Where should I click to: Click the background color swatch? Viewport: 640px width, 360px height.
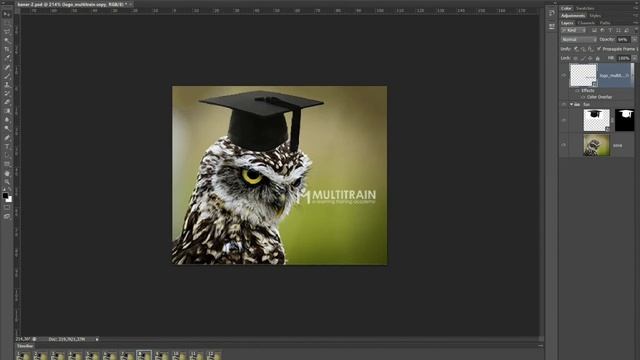tap(9, 200)
